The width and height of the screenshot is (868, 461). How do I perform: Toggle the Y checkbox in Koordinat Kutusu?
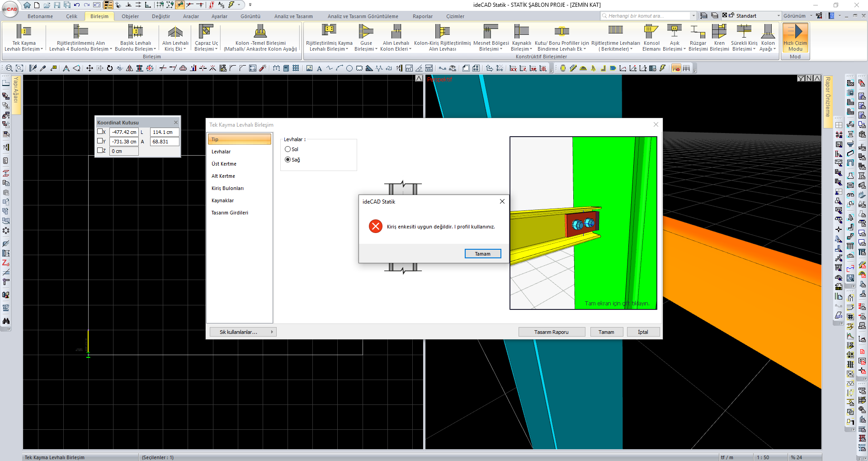(x=100, y=141)
